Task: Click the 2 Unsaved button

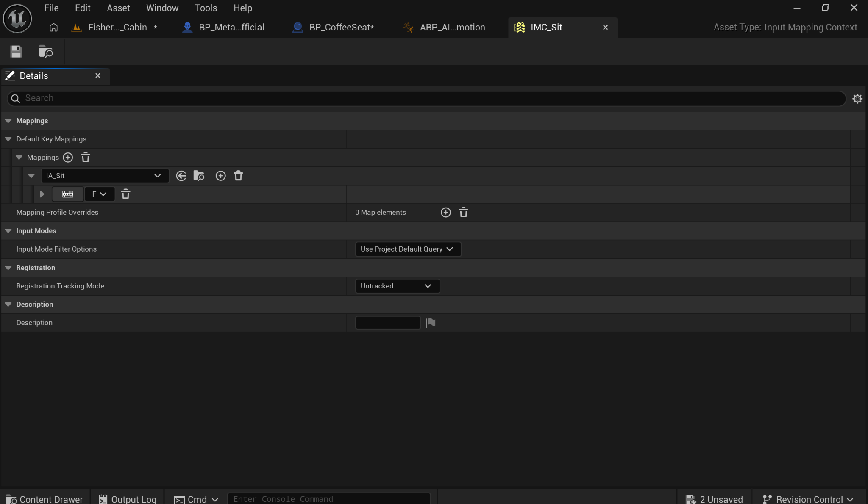Action: tap(714, 499)
